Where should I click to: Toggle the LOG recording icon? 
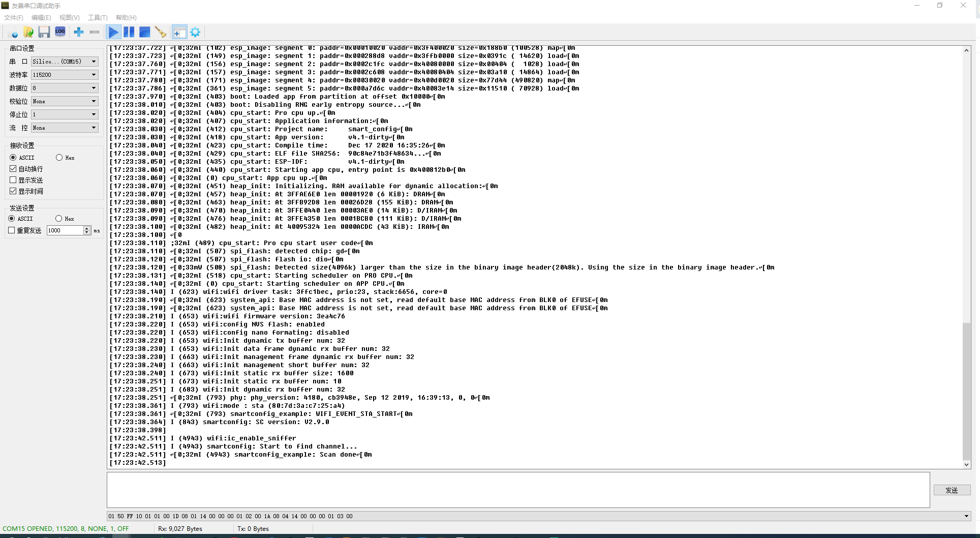click(x=60, y=32)
